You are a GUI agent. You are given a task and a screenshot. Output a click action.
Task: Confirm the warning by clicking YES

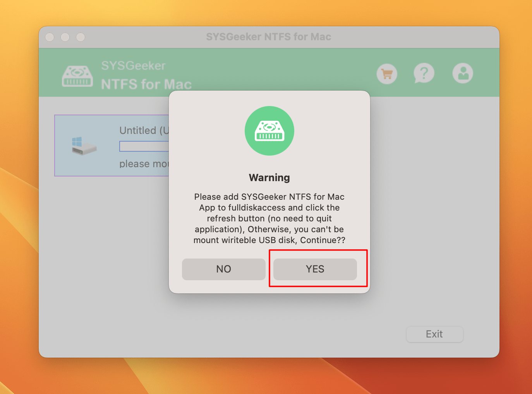point(315,269)
